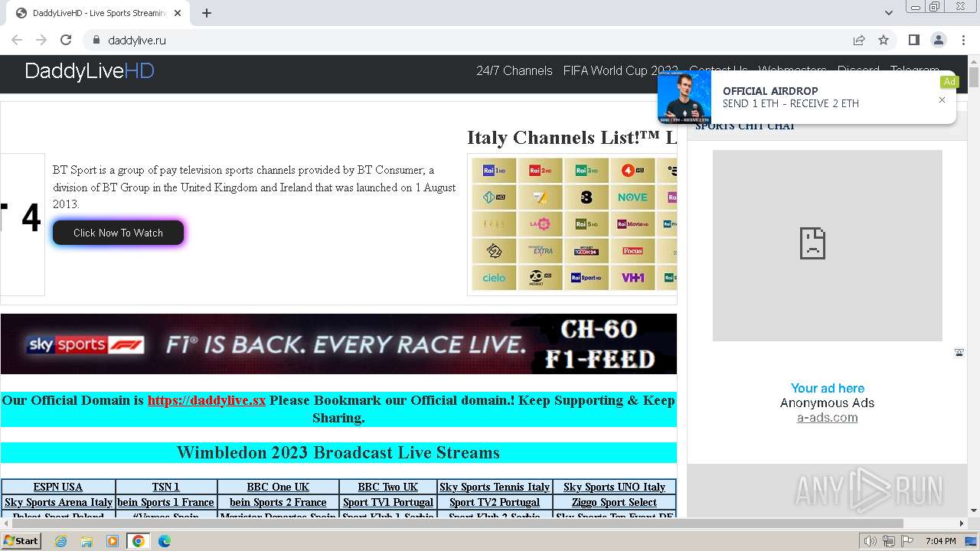
Task: Select the Rete 4 HD channel tile
Action: 632,171
